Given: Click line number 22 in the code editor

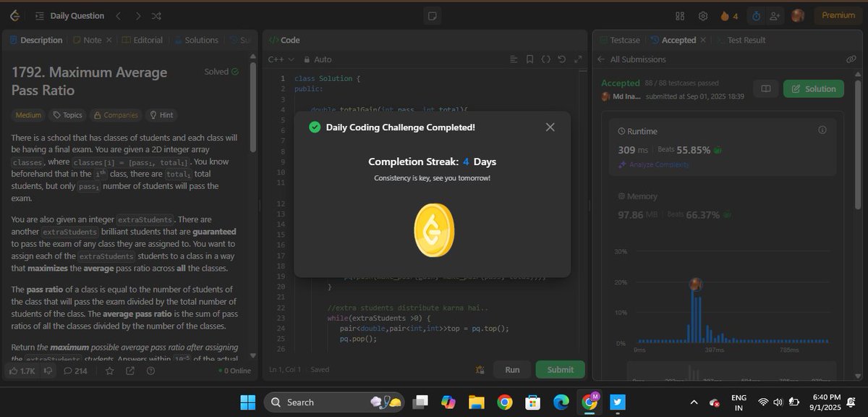Looking at the screenshot, I should point(281,308).
